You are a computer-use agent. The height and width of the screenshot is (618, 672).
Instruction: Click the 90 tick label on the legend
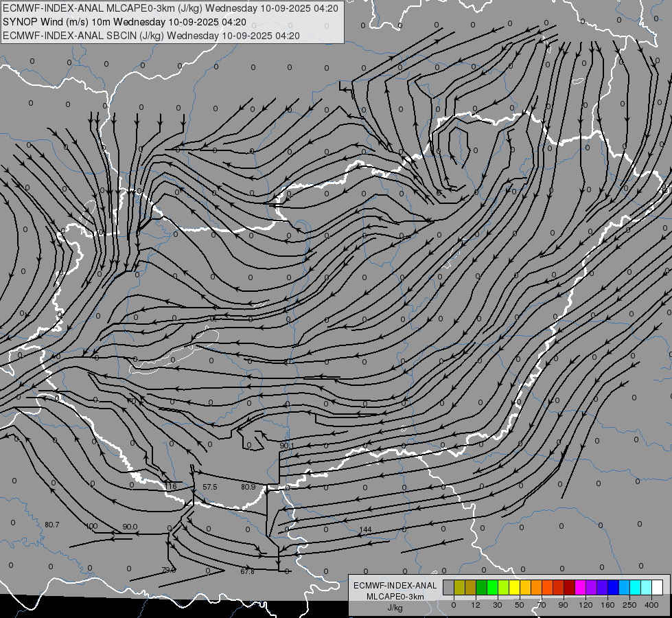563,605
